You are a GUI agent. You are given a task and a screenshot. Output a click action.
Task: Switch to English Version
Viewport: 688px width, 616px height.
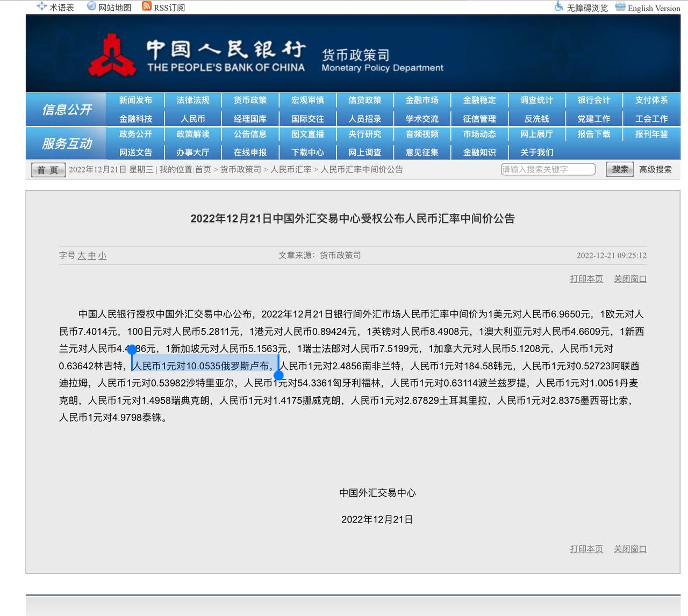654,8
